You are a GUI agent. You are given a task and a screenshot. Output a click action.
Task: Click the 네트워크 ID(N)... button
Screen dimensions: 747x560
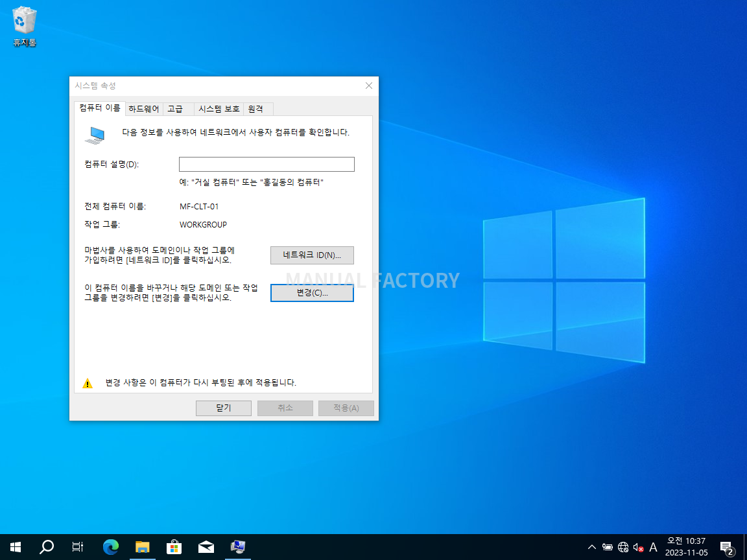pyautogui.click(x=312, y=255)
